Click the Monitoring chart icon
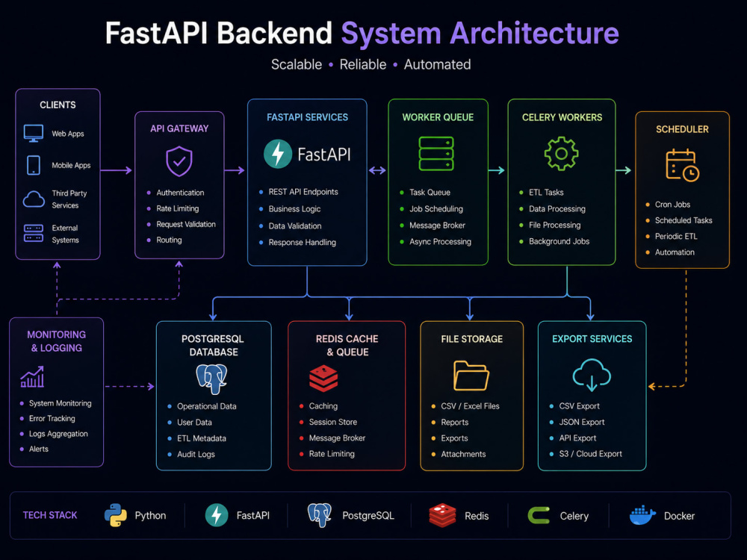This screenshot has height=560, width=747. tap(32, 376)
